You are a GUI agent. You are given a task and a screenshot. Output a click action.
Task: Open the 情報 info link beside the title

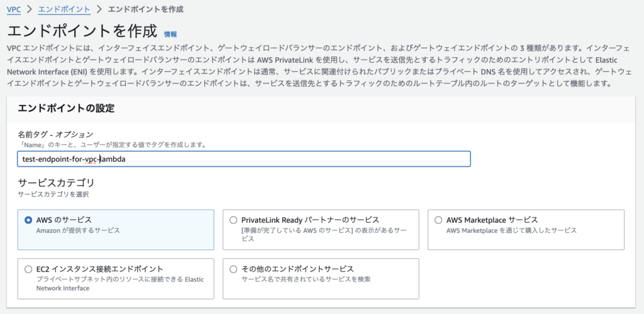[170, 34]
